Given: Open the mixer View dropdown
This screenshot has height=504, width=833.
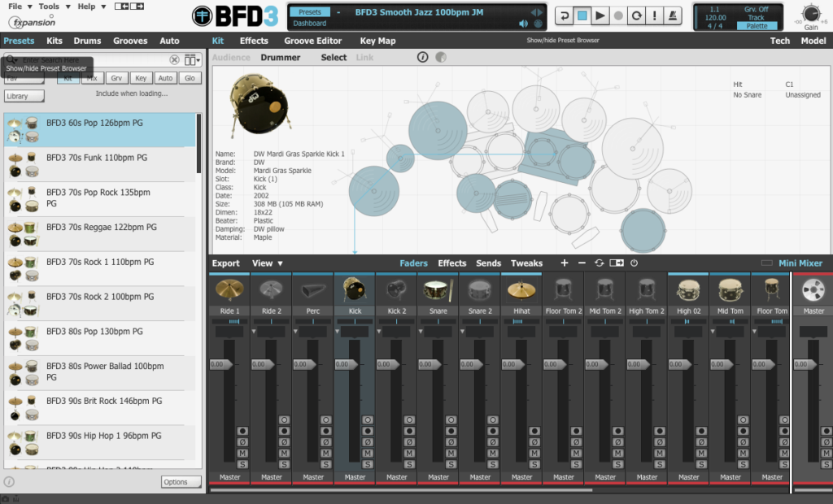Looking at the screenshot, I should 267,263.
